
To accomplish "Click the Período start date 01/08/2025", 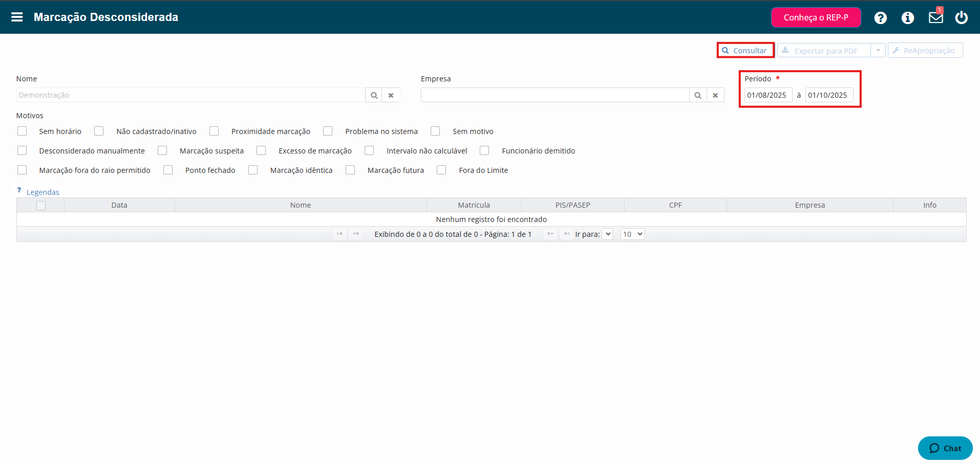I will (x=768, y=95).
